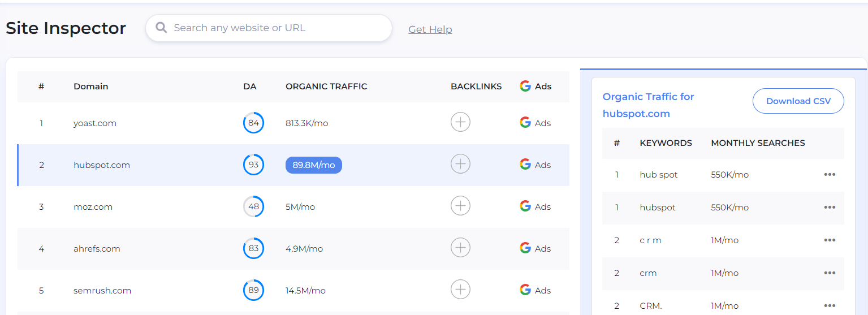868x315 pixels.
Task: Click the Download CSV button
Action: point(798,101)
